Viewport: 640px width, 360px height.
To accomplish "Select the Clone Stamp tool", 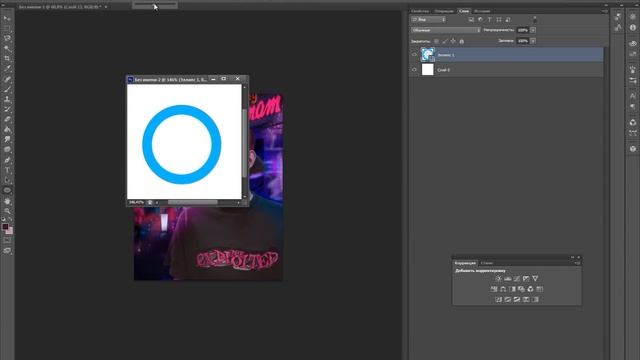I will pyautogui.click(x=7, y=99).
